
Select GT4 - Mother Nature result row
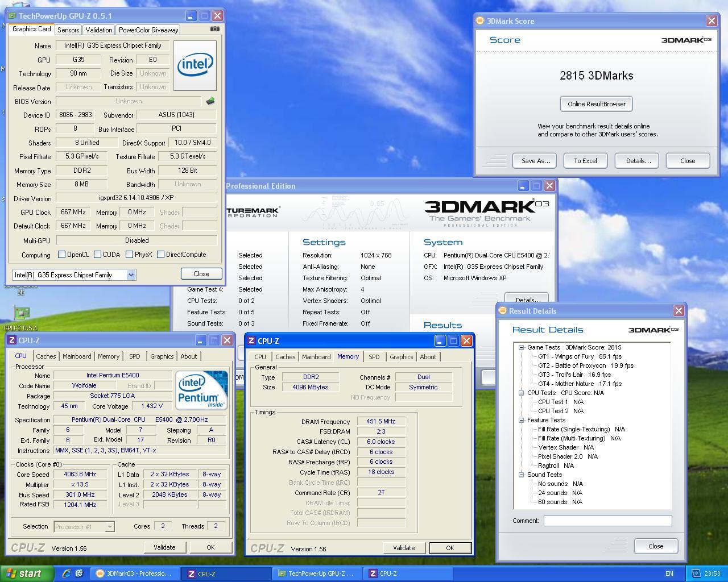[580, 384]
